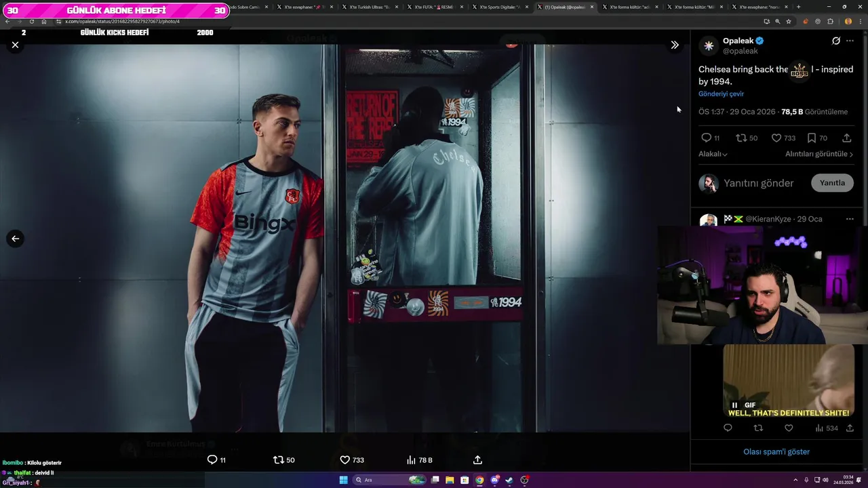Open the browser extensions puzzle icon
Screen dimensions: 868x488
[830, 21]
